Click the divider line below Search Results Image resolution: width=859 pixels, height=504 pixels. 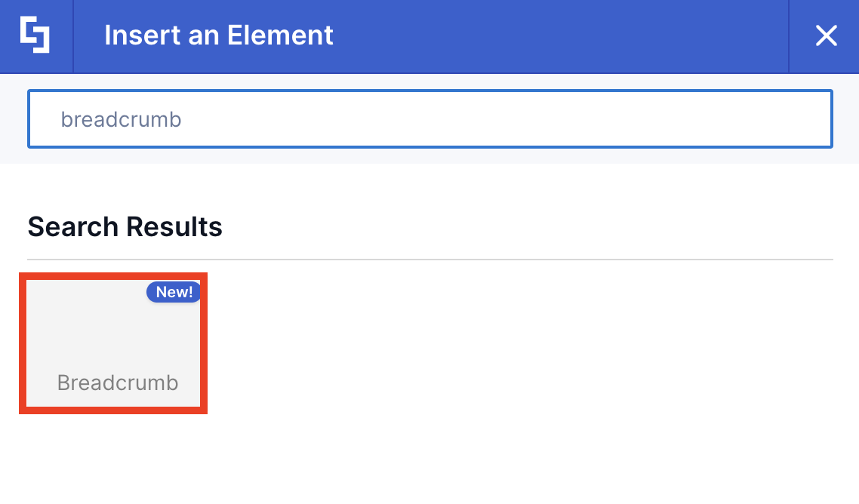pos(429,255)
